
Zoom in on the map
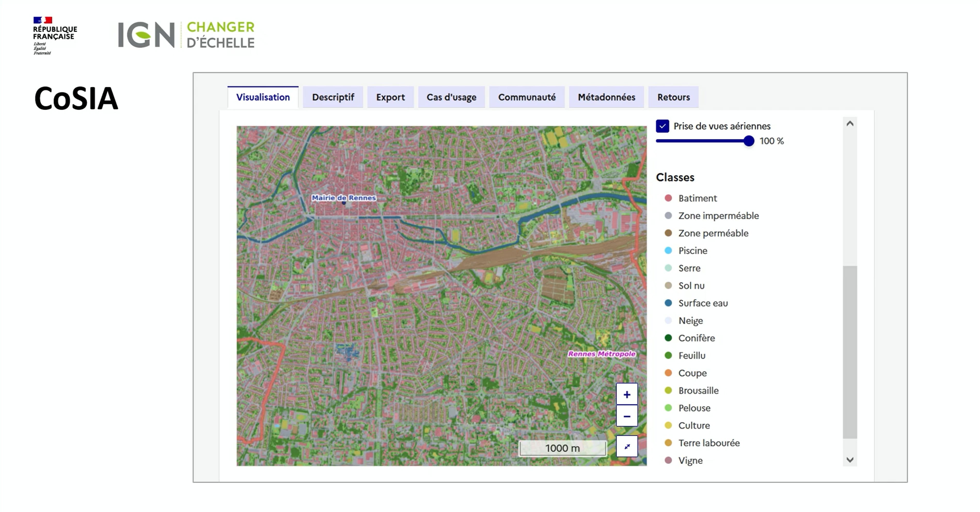pos(627,394)
